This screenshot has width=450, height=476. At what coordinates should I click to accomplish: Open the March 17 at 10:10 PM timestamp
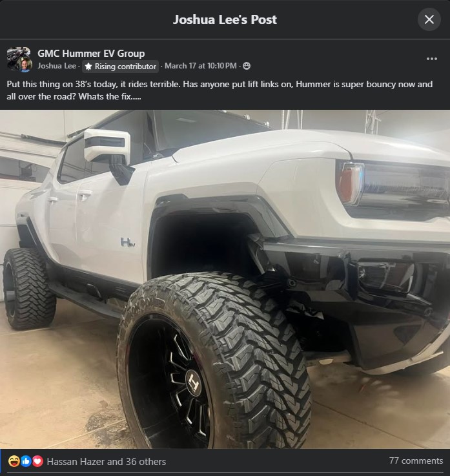click(201, 66)
